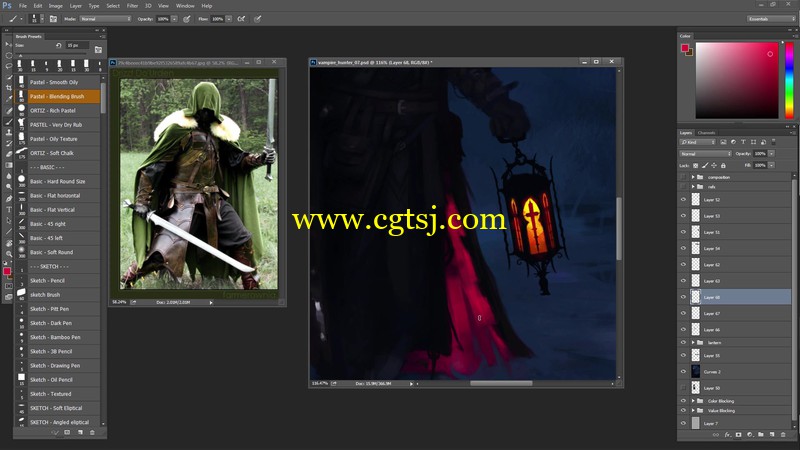Switch to the Channels tab
This screenshot has width=800, height=450.
tap(707, 133)
